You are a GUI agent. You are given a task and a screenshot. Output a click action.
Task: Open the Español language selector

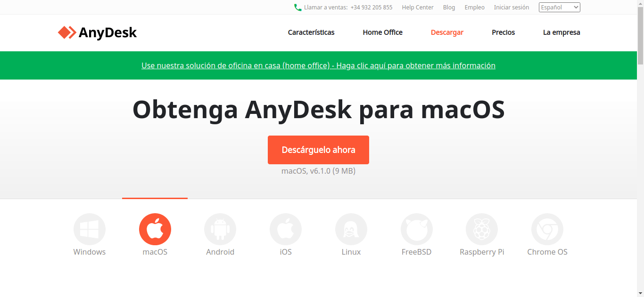[x=559, y=7]
